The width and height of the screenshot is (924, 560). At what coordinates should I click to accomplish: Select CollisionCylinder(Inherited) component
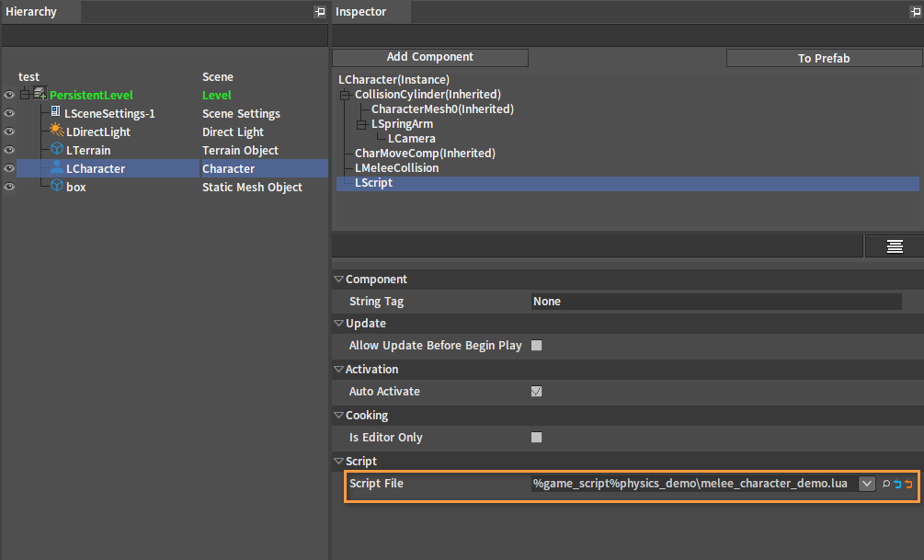(428, 95)
